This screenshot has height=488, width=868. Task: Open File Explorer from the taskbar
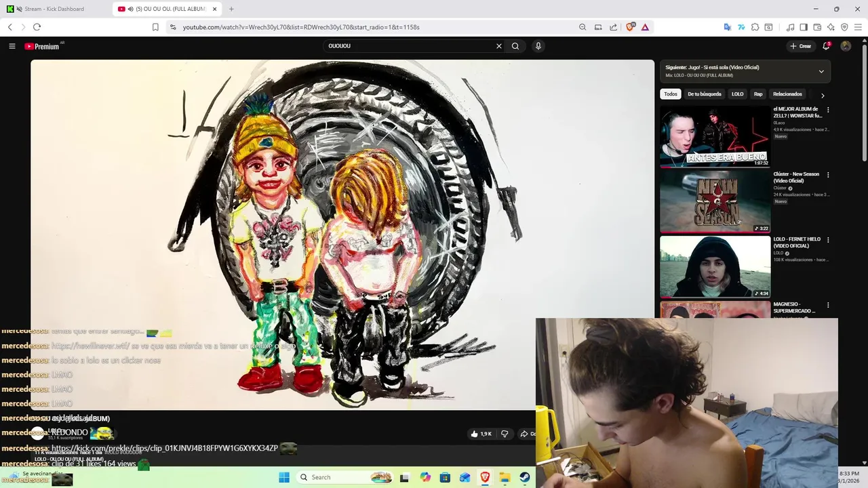tap(505, 477)
